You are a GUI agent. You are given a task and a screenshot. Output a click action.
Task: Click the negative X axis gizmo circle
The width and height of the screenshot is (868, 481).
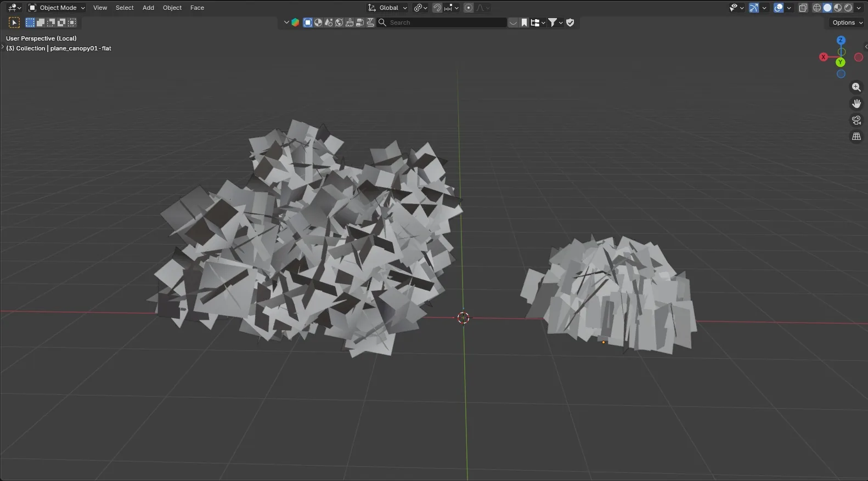(x=859, y=57)
